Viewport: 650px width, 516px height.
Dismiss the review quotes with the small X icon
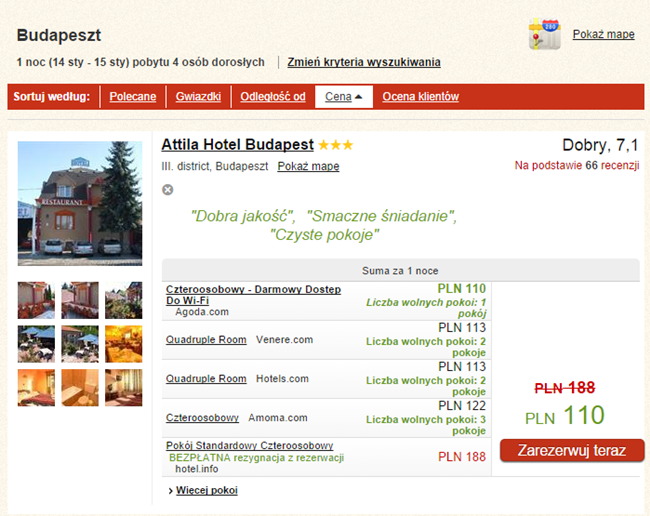tap(168, 190)
